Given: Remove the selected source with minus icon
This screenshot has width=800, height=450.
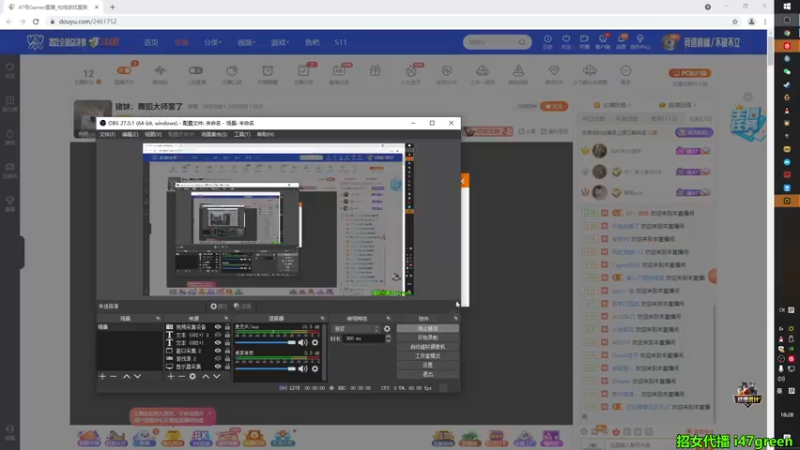Looking at the screenshot, I should 181,377.
